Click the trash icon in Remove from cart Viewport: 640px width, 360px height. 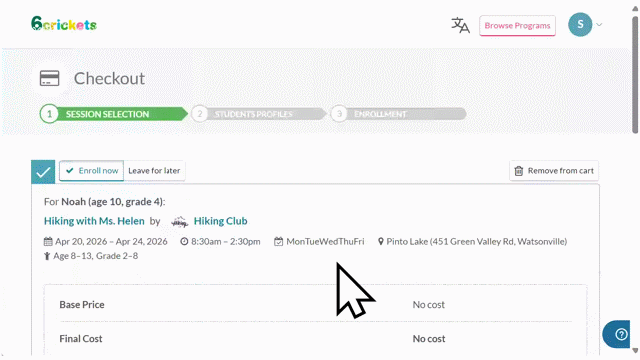pyautogui.click(x=518, y=171)
